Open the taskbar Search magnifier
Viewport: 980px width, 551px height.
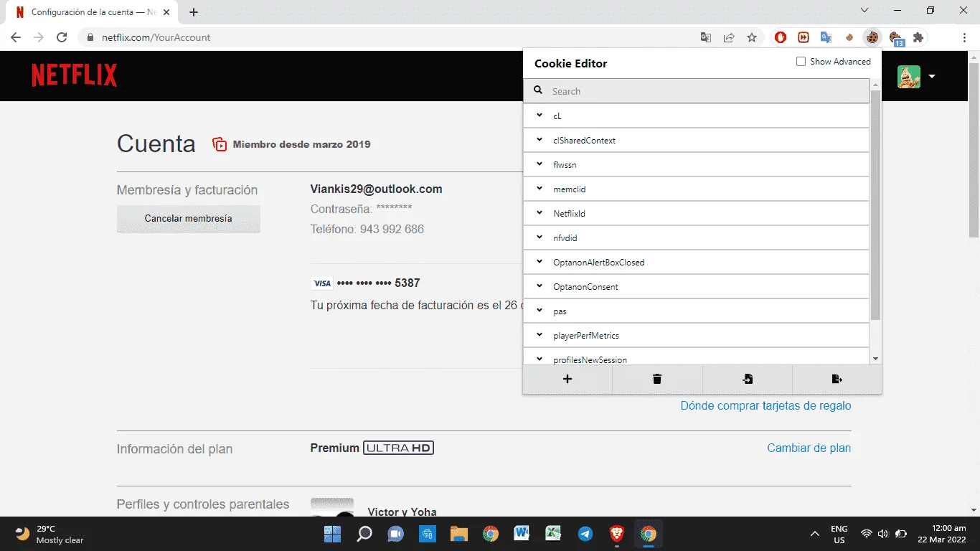[x=364, y=534]
